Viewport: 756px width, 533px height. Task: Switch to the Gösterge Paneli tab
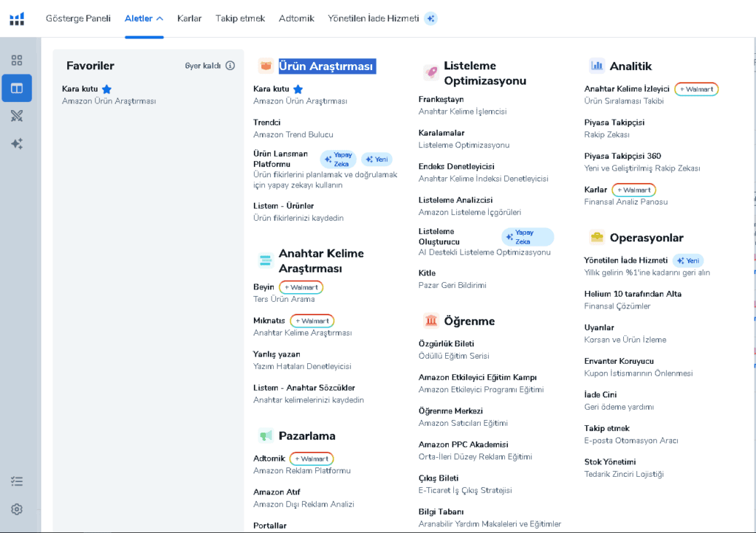[x=78, y=18]
